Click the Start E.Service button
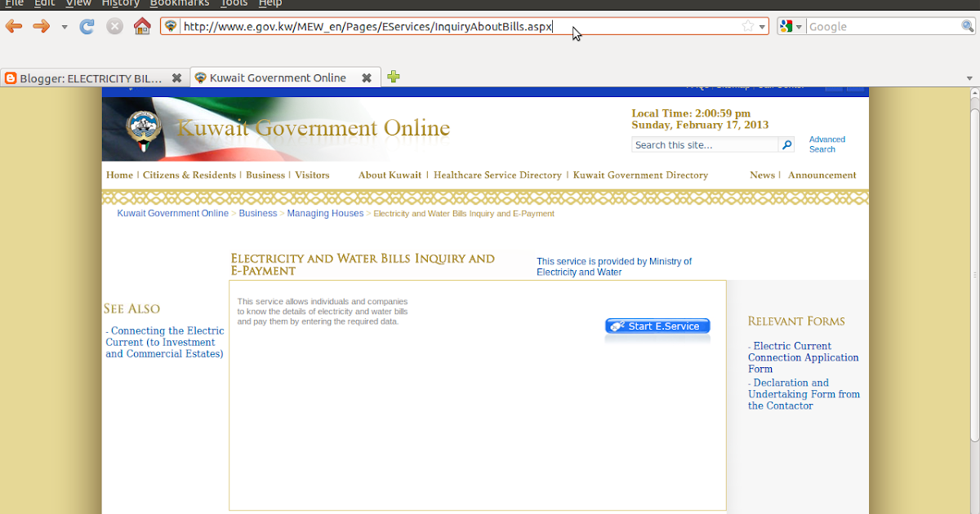Screen dimensions: 980x514 coord(657,326)
